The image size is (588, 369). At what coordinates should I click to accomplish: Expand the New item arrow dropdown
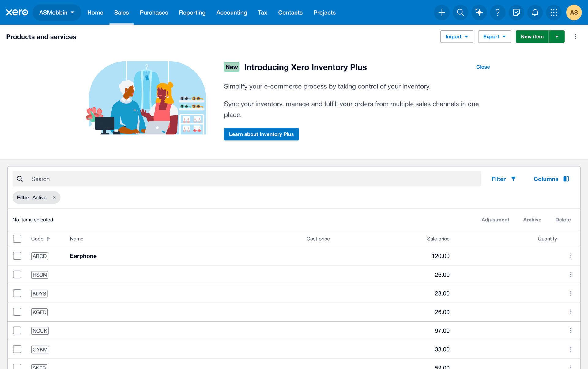coord(557,36)
